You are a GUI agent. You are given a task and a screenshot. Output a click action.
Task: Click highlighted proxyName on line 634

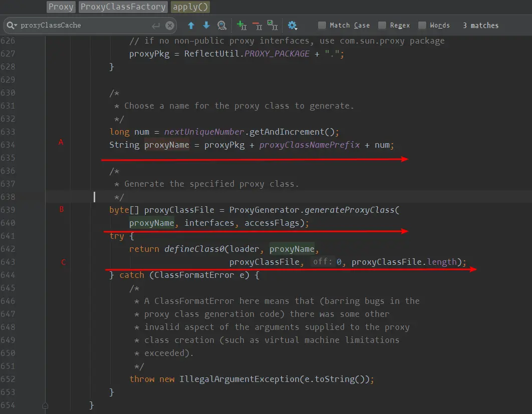[x=167, y=145]
